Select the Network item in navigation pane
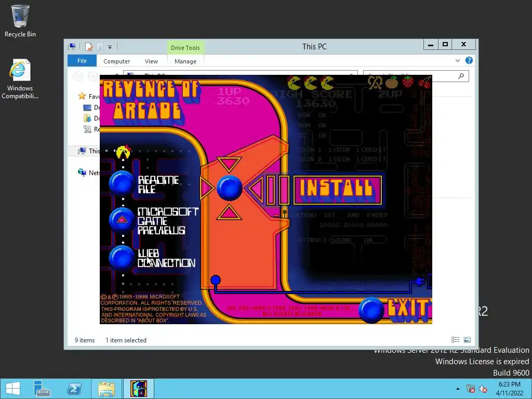This screenshot has height=399, width=532. tap(89, 172)
